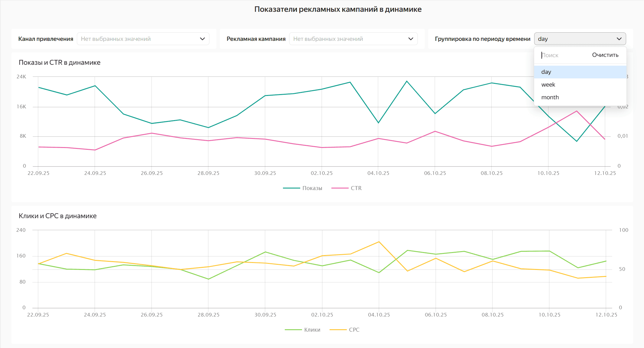Click the 'Показы и CTR в динамике' chart title
This screenshot has height=348, width=644.
pos(60,63)
